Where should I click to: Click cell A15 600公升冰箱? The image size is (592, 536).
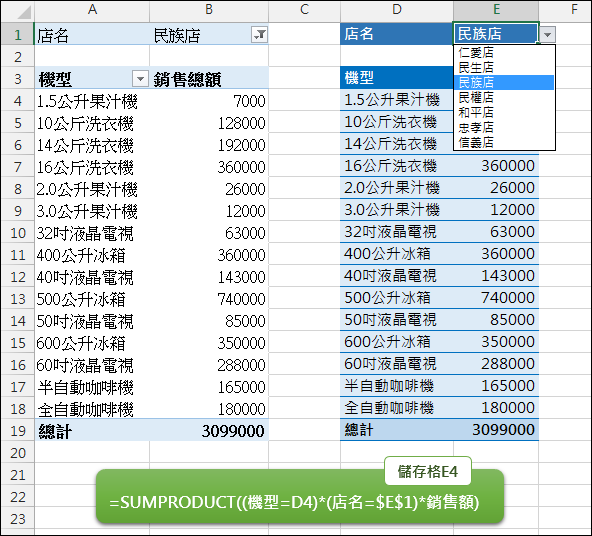coord(92,343)
